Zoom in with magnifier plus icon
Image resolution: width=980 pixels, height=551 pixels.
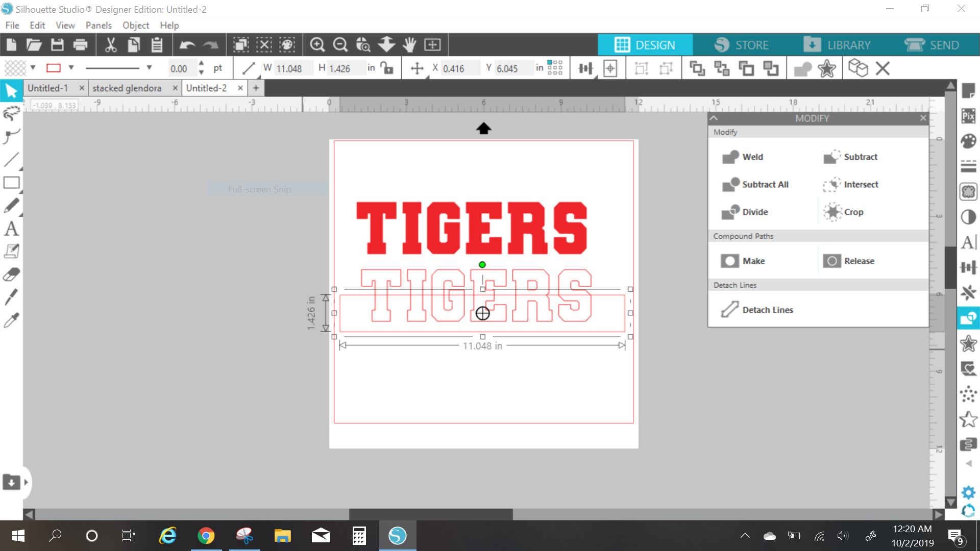pyautogui.click(x=317, y=45)
